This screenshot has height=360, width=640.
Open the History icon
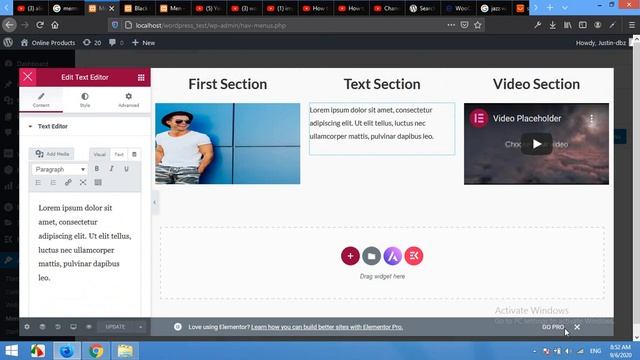[x=58, y=327]
